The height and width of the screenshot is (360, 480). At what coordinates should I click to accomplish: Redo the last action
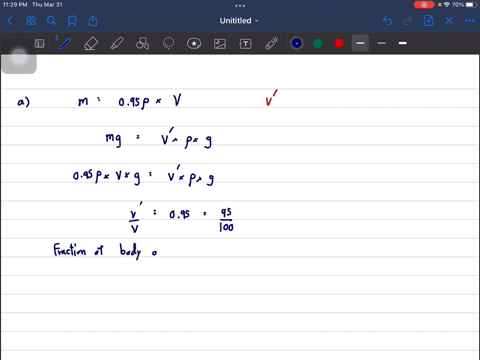[408, 21]
